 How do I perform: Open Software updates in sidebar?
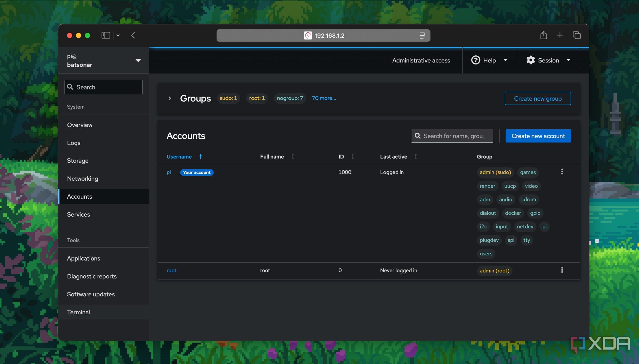point(104,294)
